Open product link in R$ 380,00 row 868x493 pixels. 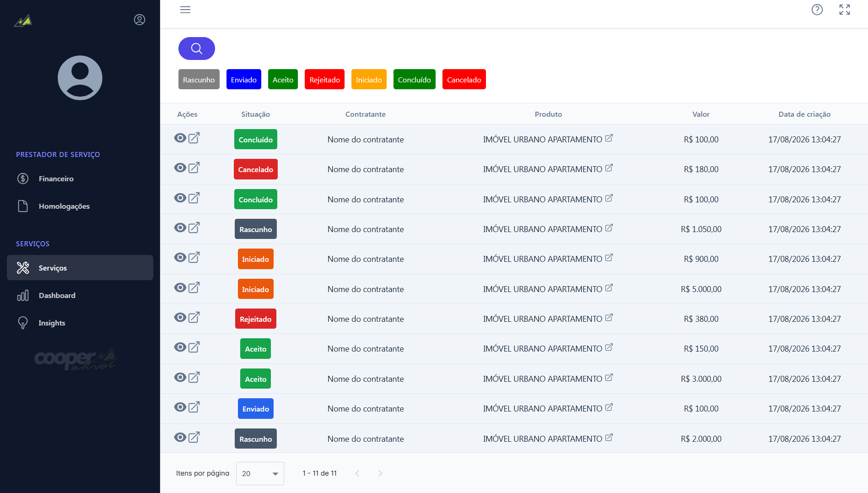point(609,318)
